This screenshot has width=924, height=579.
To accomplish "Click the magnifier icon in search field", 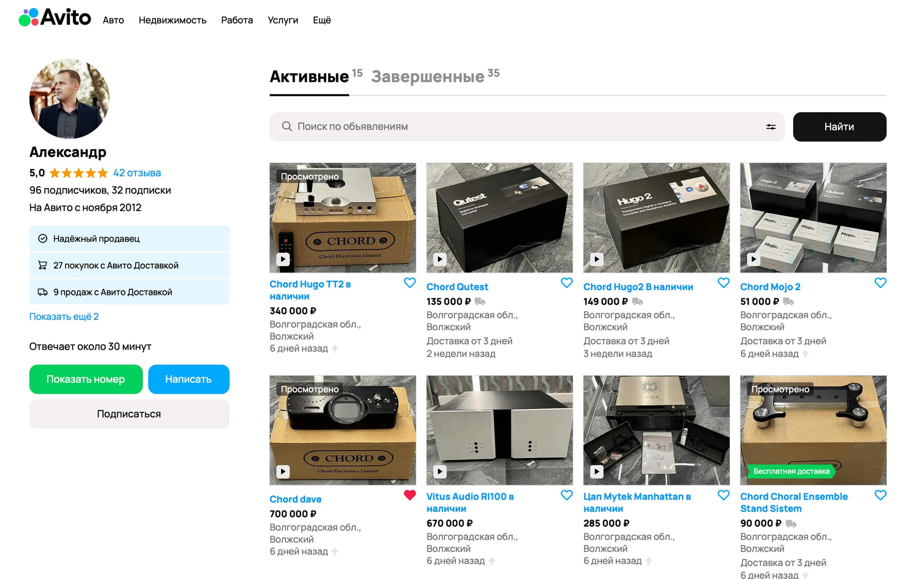I will [287, 127].
